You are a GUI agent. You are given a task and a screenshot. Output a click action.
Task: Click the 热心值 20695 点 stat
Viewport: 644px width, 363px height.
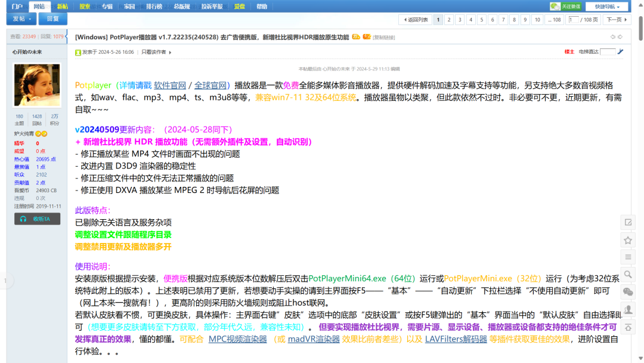(35, 159)
